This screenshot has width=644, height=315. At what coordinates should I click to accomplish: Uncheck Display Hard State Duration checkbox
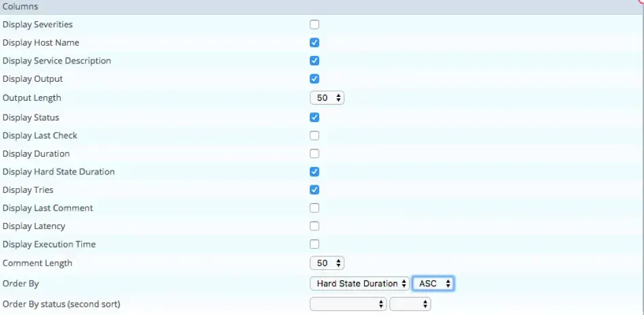coord(314,172)
